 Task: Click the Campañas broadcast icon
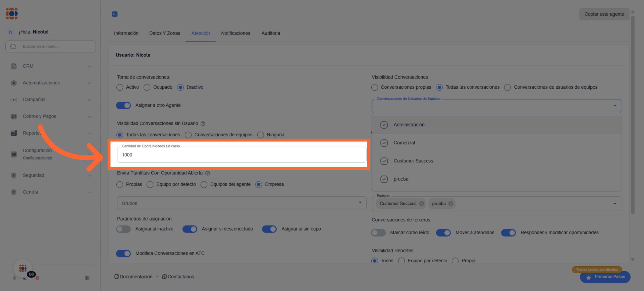point(14,100)
